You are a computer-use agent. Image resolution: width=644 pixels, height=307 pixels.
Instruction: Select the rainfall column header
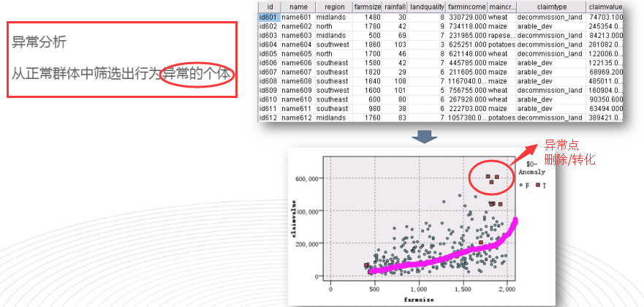(x=394, y=7)
